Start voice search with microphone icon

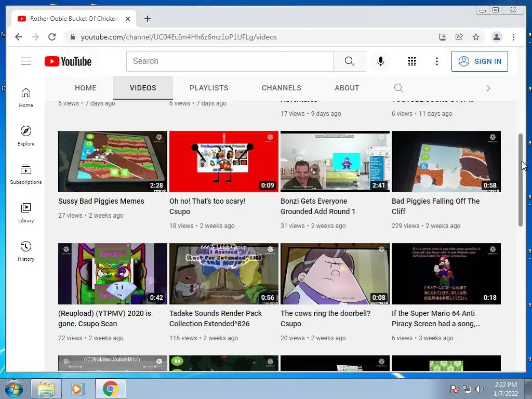pyautogui.click(x=381, y=61)
